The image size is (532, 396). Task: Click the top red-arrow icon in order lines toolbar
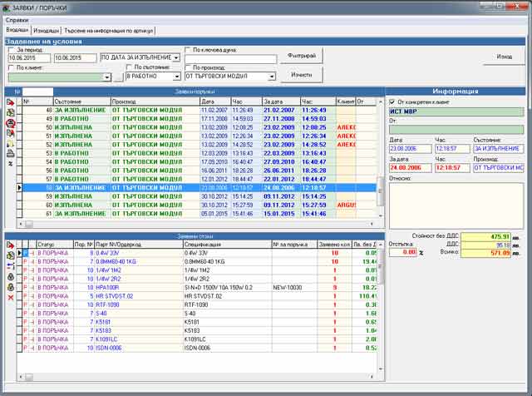click(x=10, y=244)
